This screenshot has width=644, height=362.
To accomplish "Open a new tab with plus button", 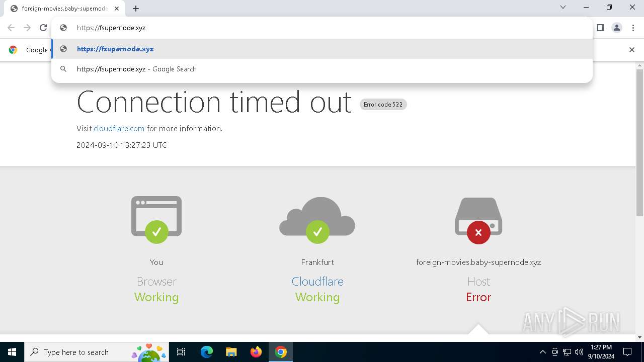I will click(x=136, y=9).
